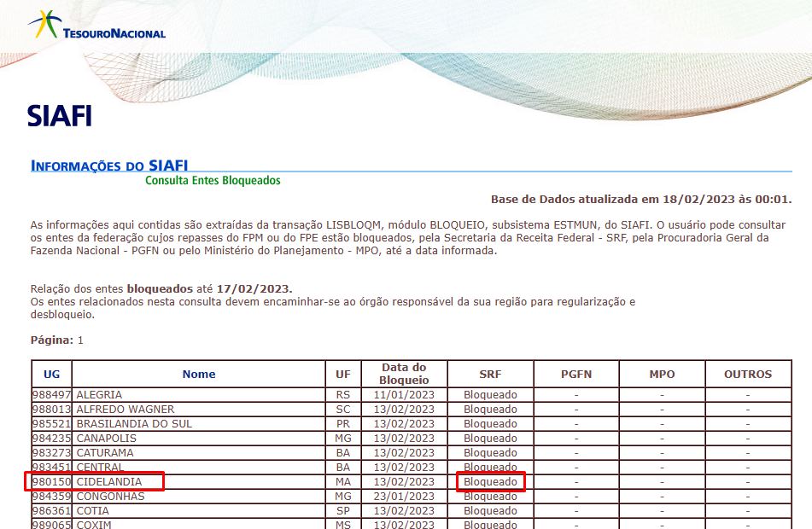Click the OUTROS column header
The height and width of the screenshot is (529, 812).
pos(748,374)
